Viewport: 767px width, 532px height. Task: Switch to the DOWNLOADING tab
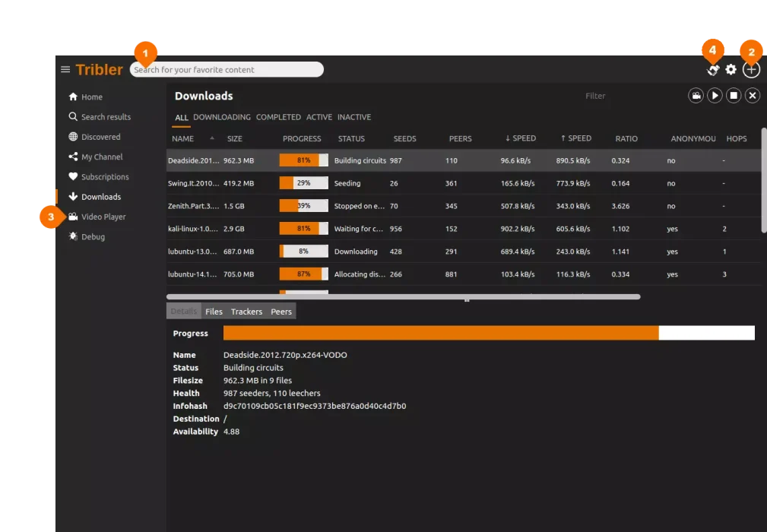click(222, 117)
